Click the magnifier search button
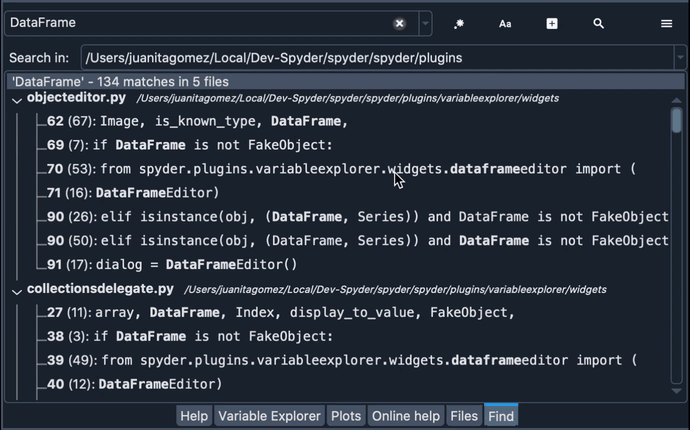Screen dimensions: 690x430 coord(598,23)
